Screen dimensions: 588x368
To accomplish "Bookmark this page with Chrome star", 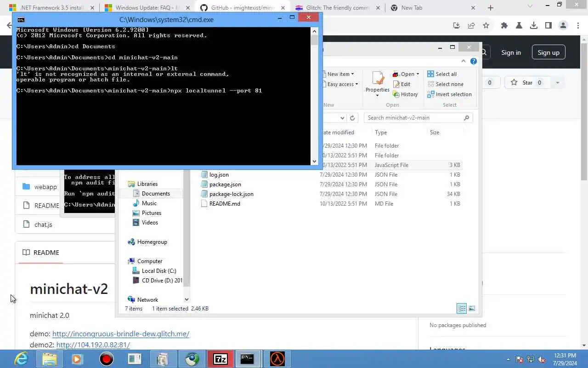I will (x=486, y=26).
